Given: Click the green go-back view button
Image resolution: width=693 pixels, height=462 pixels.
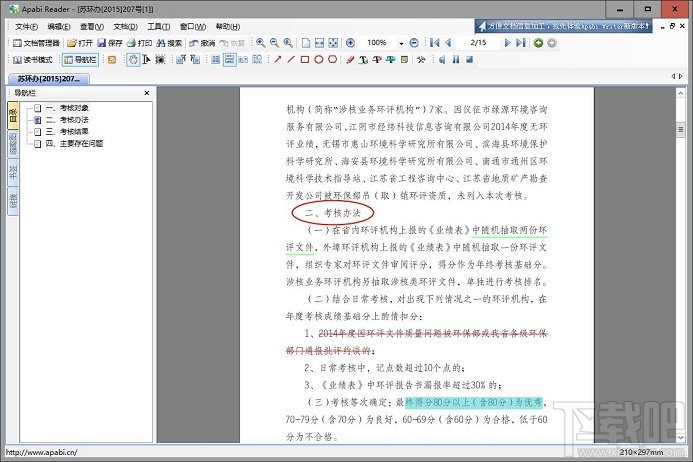Looking at the screenshot, I should (x=538, y=43).
